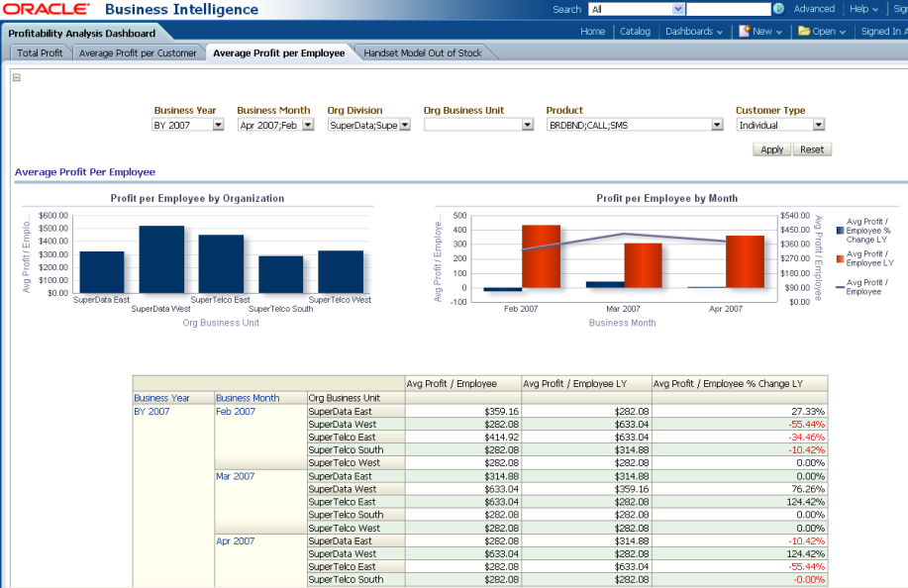Expand the Customer Type dropdown
Viewport: 908px width, 588px height.
[818, 125]
